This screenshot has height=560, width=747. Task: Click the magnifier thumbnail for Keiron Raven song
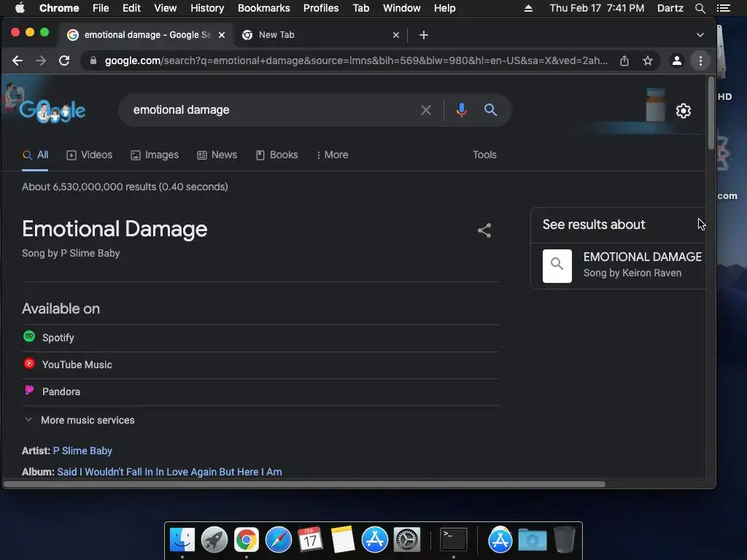click(x=557, y=266)
